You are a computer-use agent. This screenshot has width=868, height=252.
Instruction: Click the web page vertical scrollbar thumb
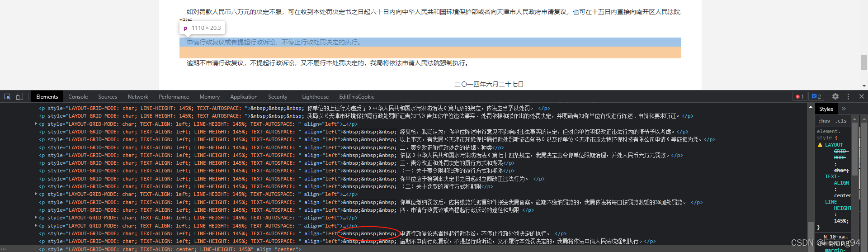pos(864,62)
